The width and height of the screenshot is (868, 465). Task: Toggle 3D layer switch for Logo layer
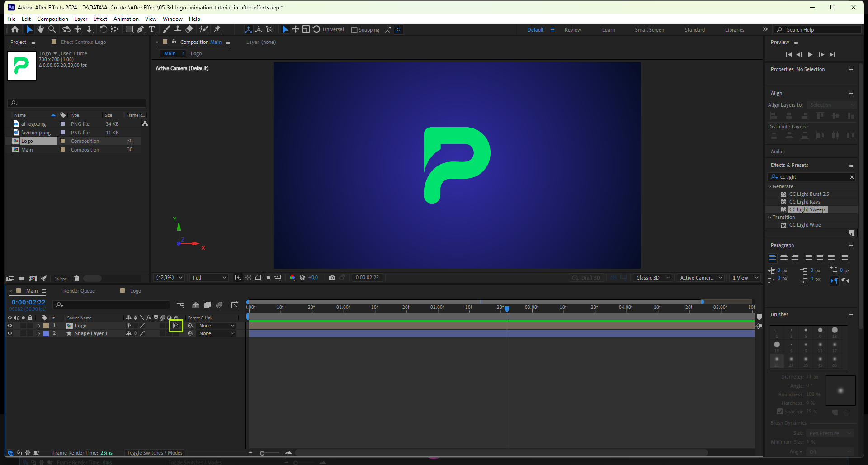coord(176,326)
